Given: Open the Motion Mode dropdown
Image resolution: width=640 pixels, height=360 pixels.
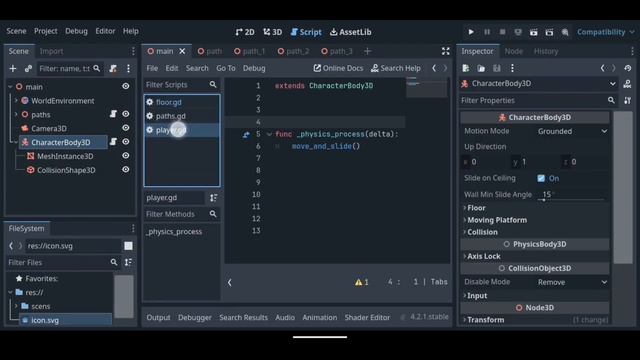Looking at the screenshot, I should [x=572, y=131].
